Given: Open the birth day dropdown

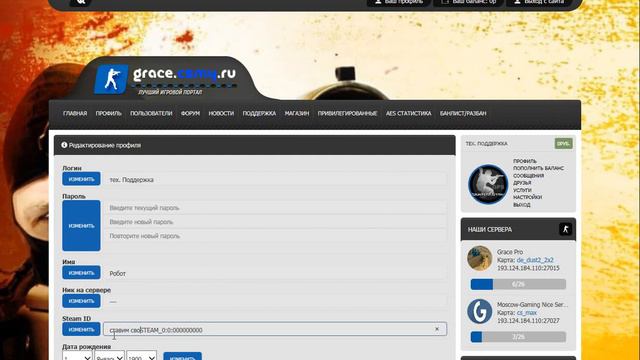Looking at the screenshot, I should pos(77,356).
